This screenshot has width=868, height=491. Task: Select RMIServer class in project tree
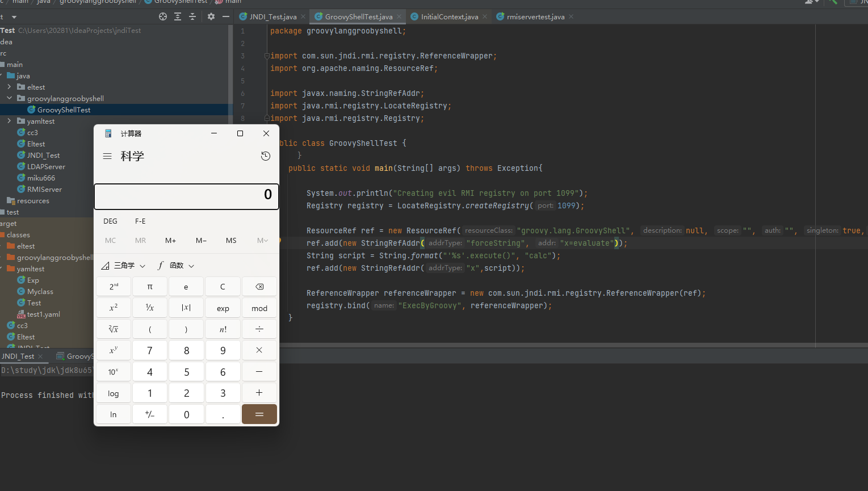tap(44, 189)
